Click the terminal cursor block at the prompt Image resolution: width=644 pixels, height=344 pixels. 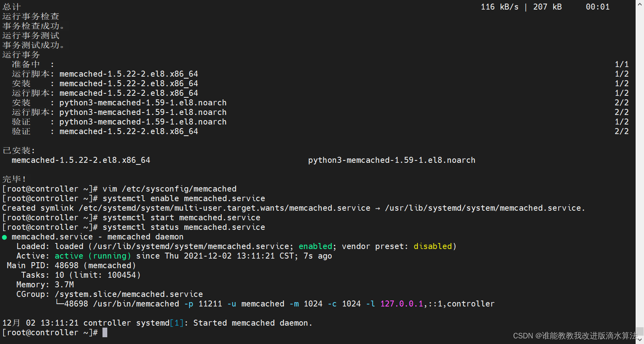click(105, 332)
